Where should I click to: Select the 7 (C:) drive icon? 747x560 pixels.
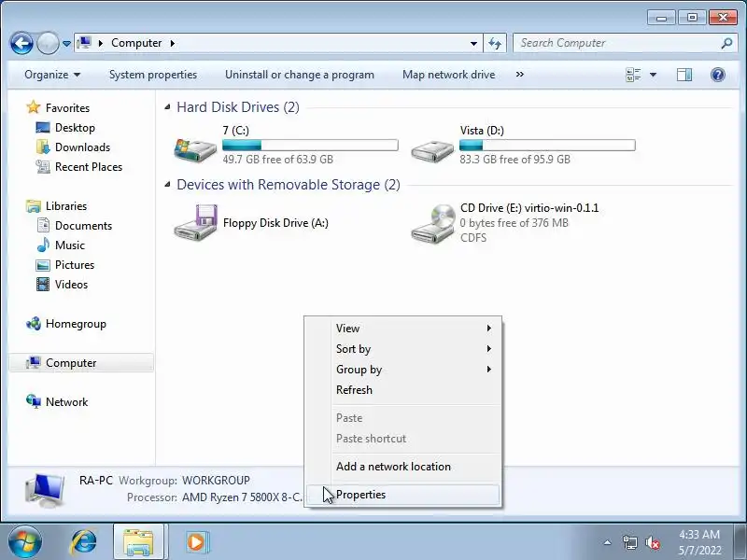click(195, 148)
